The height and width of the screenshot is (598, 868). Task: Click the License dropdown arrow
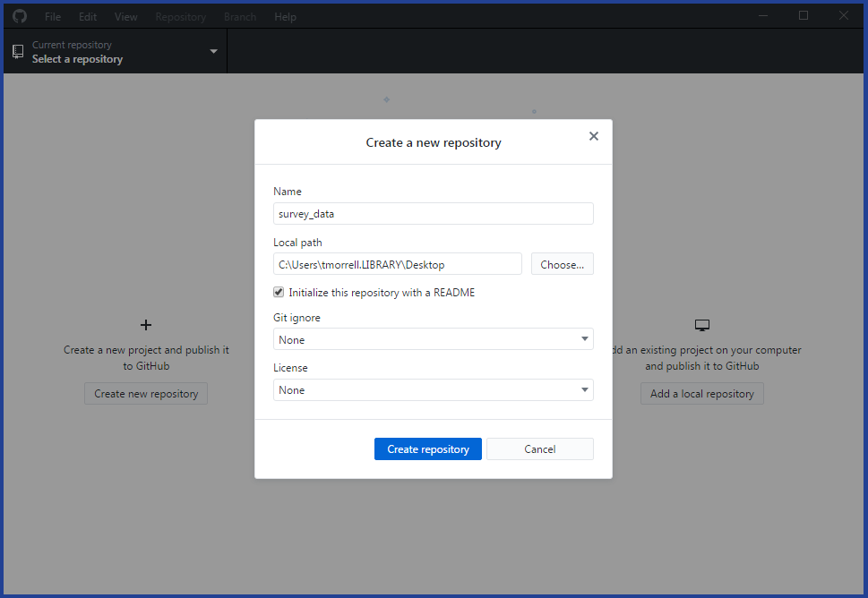click(x=585, y=390)
